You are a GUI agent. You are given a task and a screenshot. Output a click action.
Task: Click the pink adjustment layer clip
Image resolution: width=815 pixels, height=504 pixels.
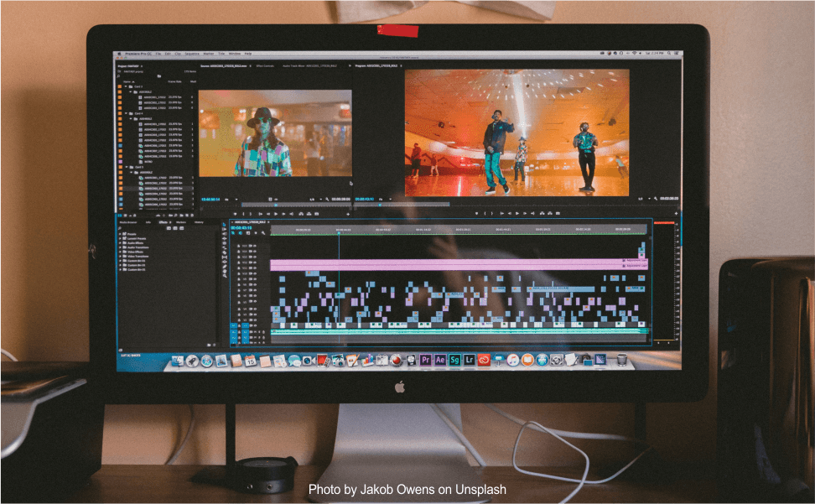click(459, 265)
